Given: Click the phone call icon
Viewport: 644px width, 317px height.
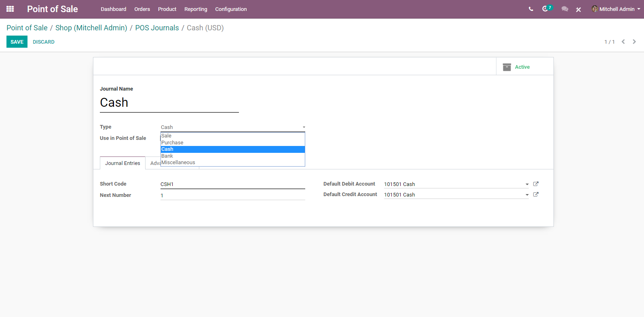Looking at the screenshot, I should pyautogui.click(x=531, y=9).
